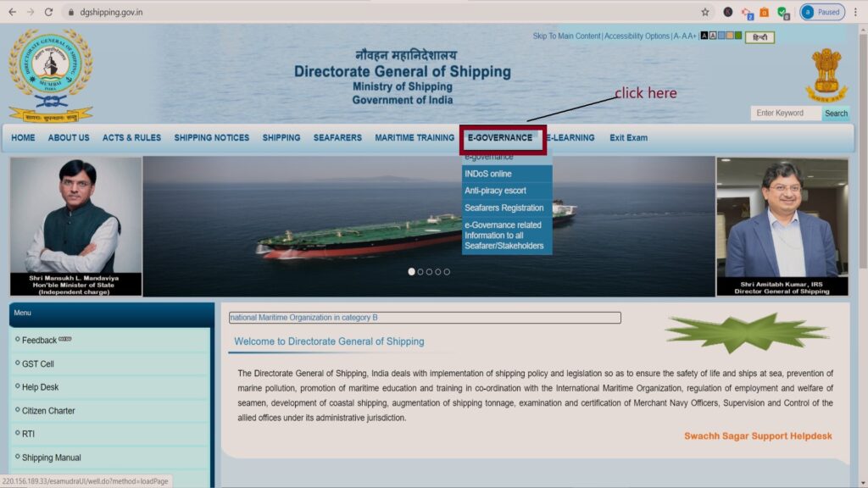Open the HOME menu item
The width and height of the screenshot is (868, 488).
point(23,138)
